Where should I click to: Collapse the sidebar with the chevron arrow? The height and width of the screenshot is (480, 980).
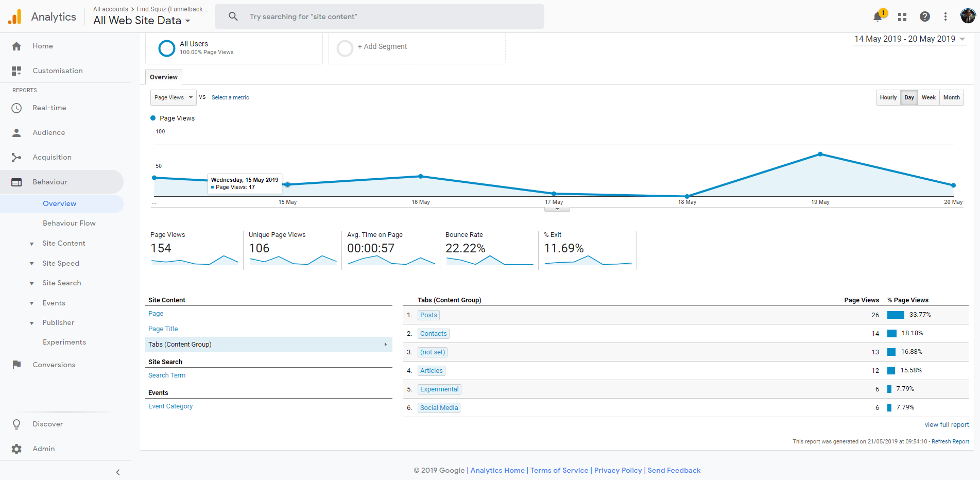tap(118, 472)
